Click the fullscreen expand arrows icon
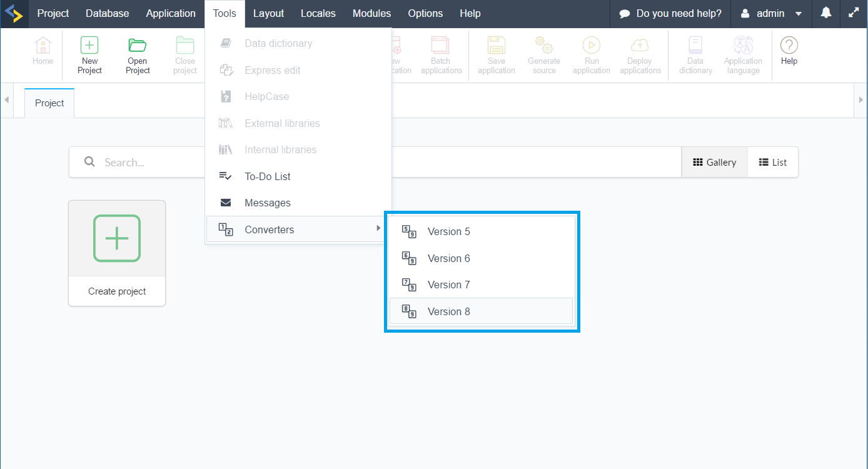Viewport: 868px width, 469px height. (x=854, y=13)
